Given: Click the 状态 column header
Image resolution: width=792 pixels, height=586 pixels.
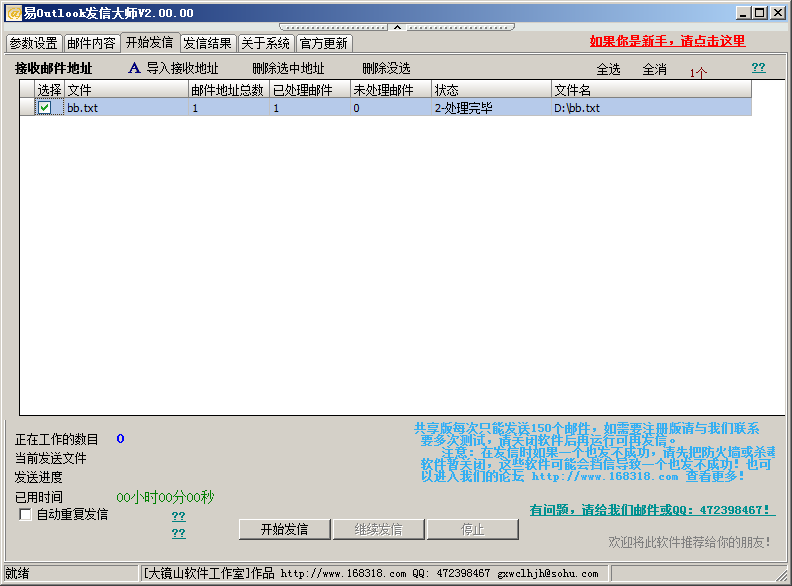Looking at the screenshot, I should click(490, 90).
